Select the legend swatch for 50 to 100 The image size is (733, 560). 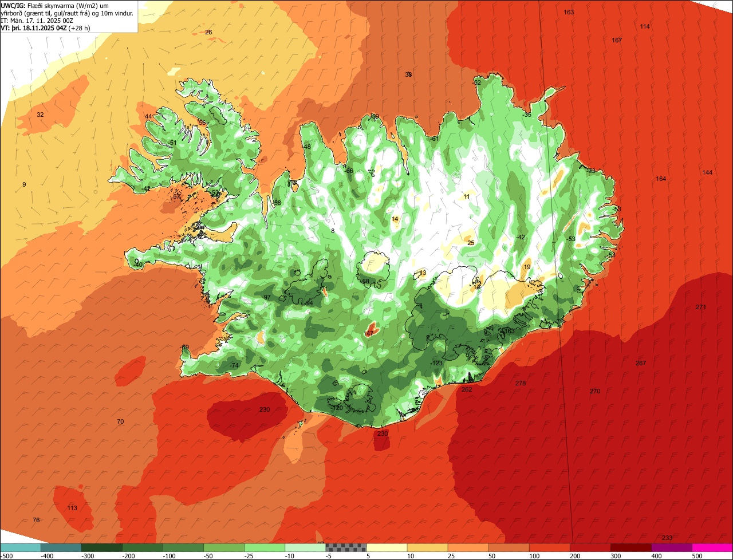(508, 547)
